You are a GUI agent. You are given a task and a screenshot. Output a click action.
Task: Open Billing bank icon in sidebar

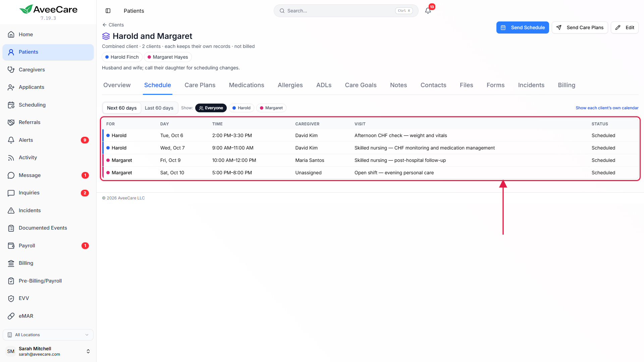pos(11,263)
